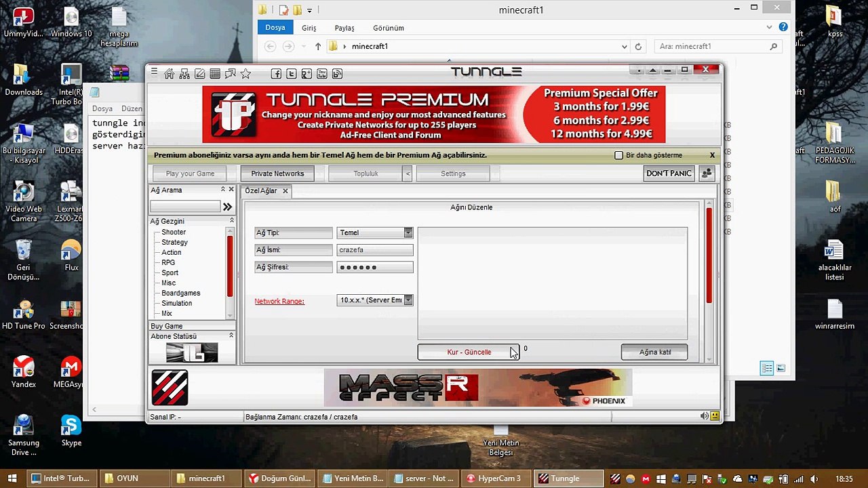Click the up arrow in minecraft1 Explorer window

[x=317, y=47]
